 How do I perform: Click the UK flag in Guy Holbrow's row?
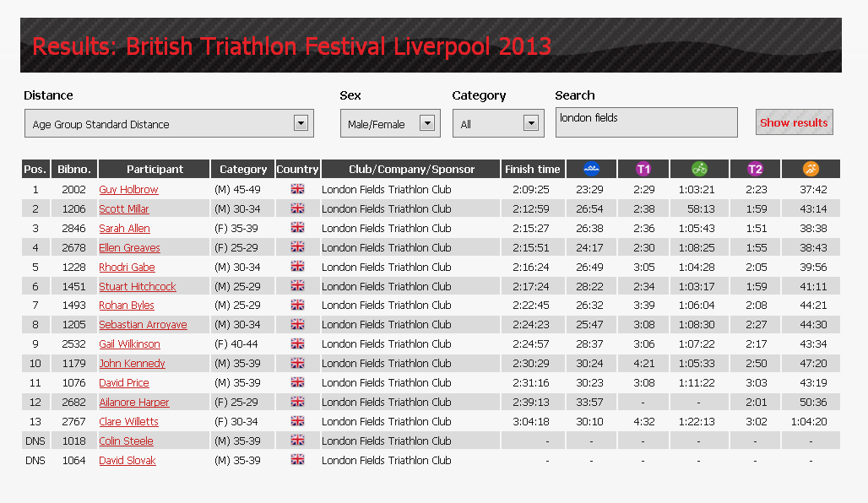tap(297, 189)
